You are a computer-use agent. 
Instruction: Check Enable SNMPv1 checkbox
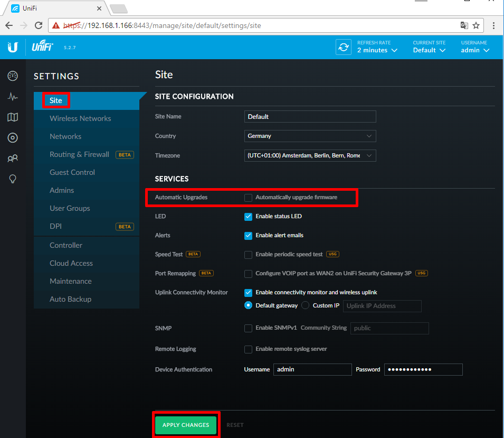(x=248, y=328)
